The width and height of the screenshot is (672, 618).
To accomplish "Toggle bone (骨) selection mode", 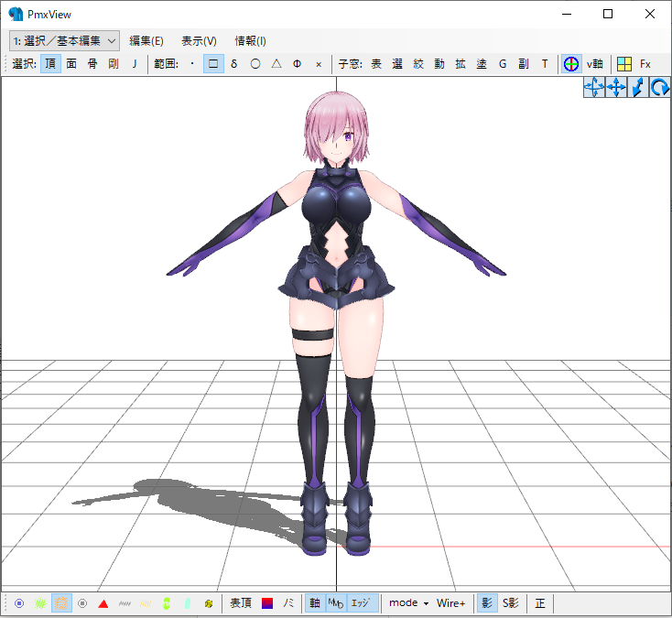I will [x=92, y=64].
